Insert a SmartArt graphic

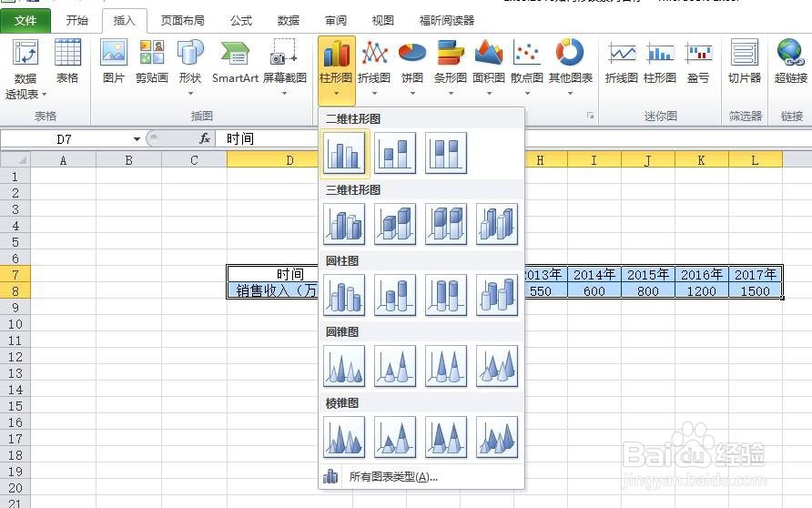coord(235,61)
